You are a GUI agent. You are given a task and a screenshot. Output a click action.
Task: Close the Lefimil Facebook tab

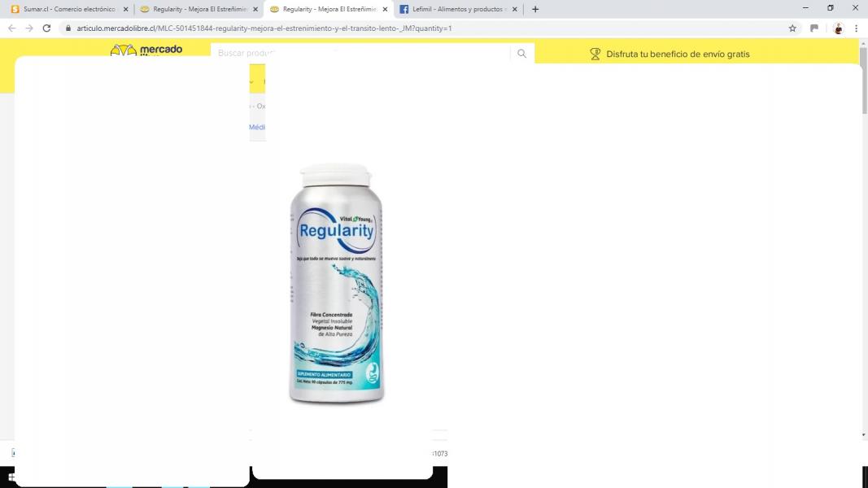coord(514,10)
